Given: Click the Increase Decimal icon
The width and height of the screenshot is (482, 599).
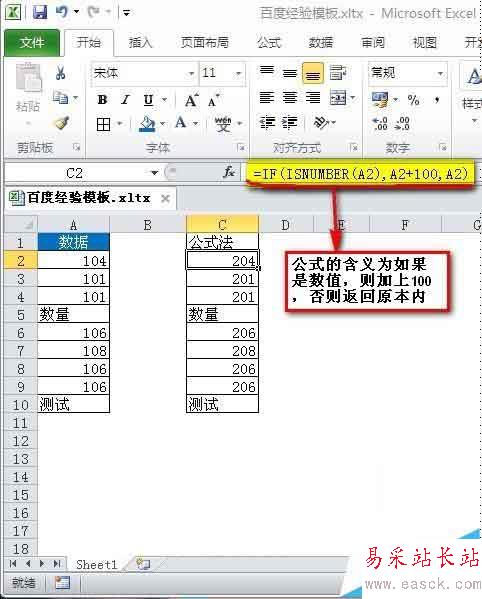Looking at the screenshot, I should point(380,123).
